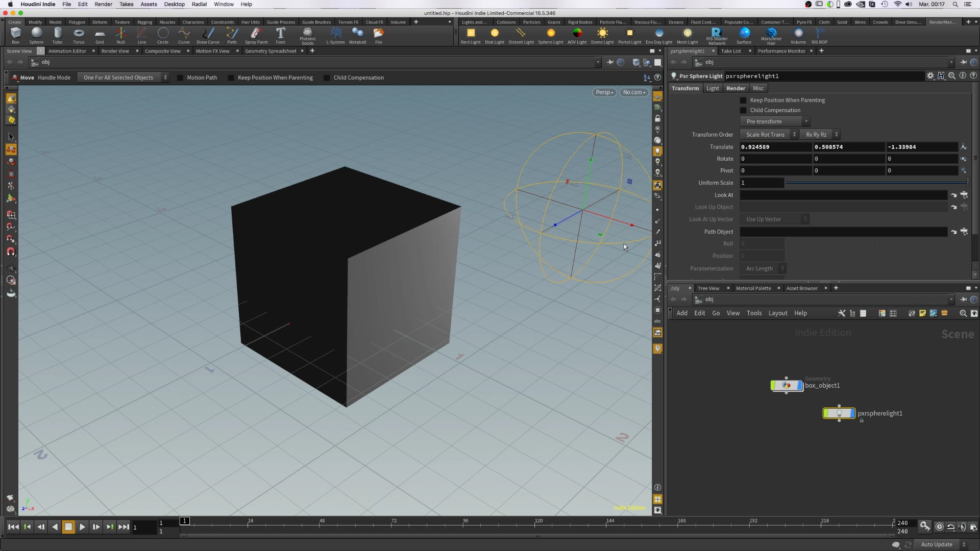The width and height of the screenshot is (980, 551).
Task: Open the Render menu in the menu bar
Action: 103,4
